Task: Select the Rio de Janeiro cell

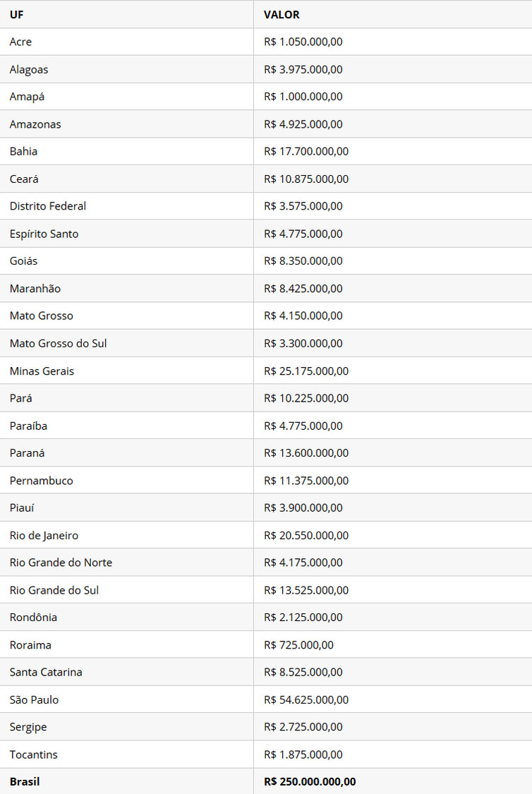Action: [x=44, y=535]
